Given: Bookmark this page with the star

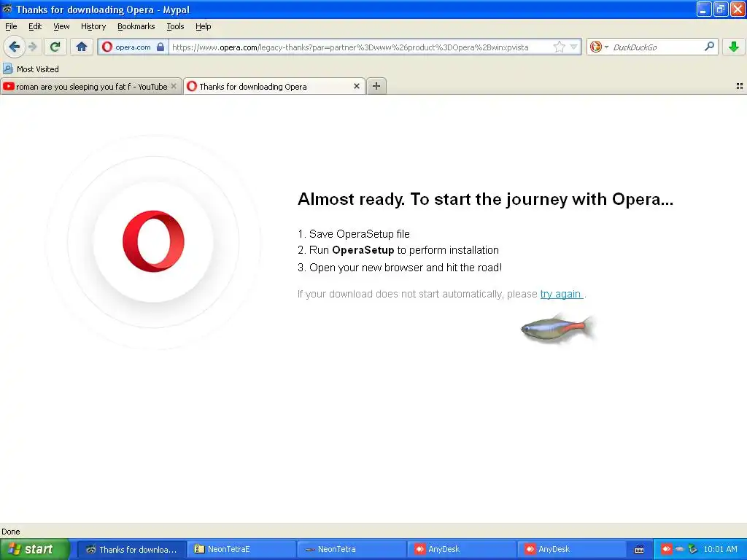Looking at the screenshot, I should pos(559,47).
